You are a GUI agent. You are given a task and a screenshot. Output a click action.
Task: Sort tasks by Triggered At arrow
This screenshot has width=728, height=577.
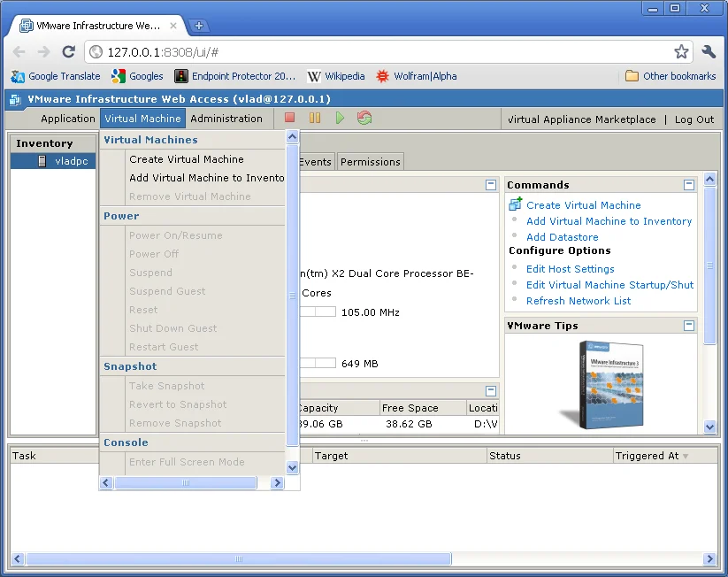[x=686, y=457]
